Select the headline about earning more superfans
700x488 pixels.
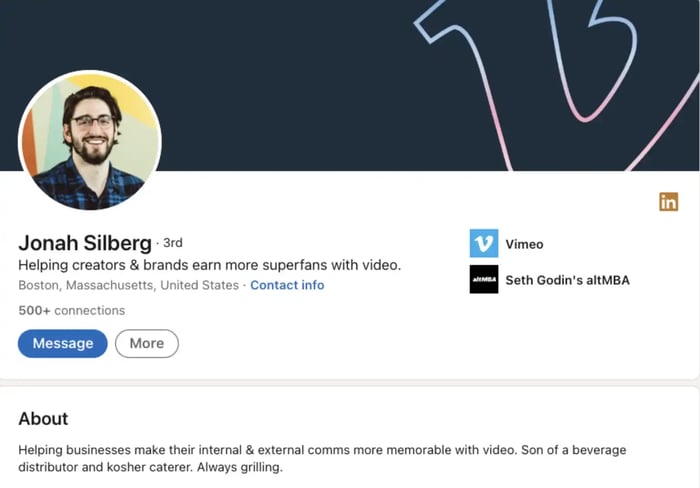click(x=209, y=265)
